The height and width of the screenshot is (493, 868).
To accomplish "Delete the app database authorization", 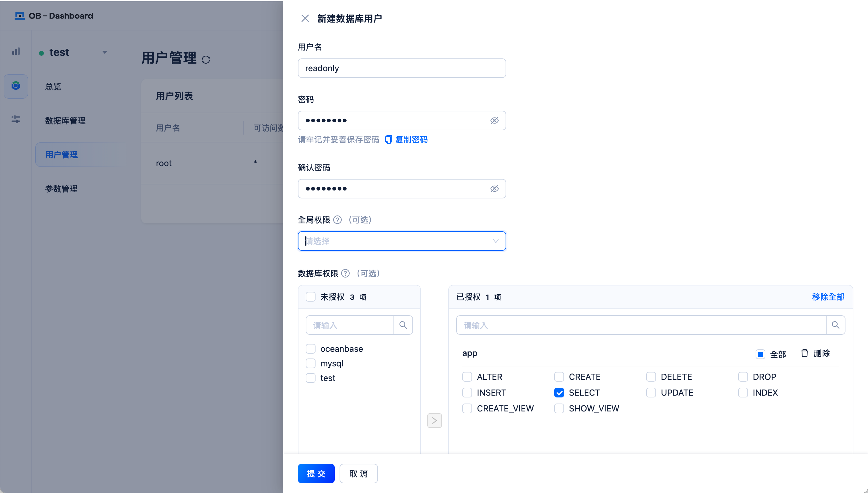I will pyautogui.click(x=815, y=353).
